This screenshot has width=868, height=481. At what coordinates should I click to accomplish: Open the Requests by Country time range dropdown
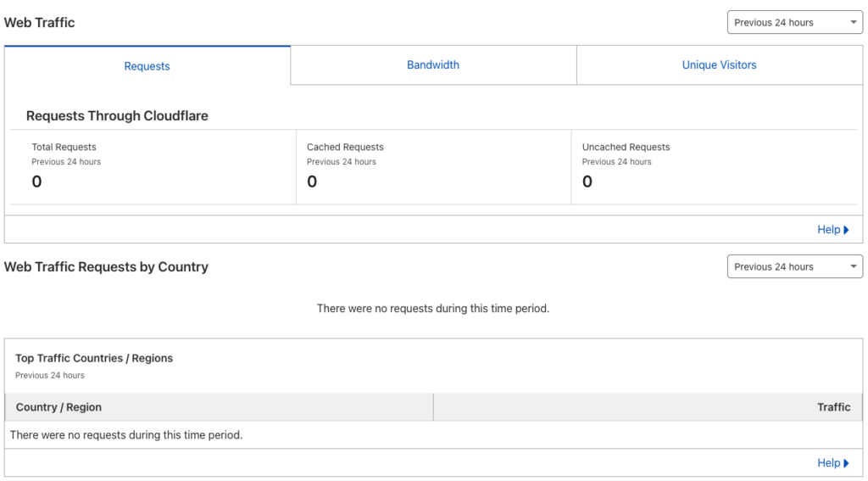pos(794,266)
